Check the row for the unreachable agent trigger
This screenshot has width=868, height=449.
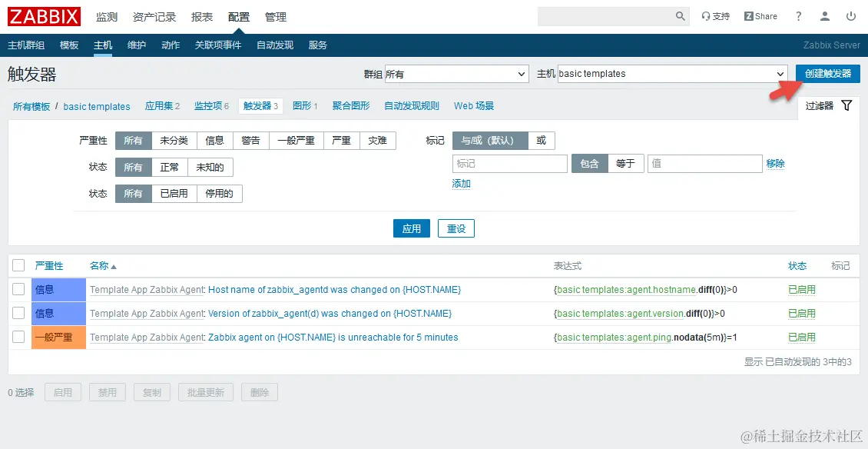[19, 337]
